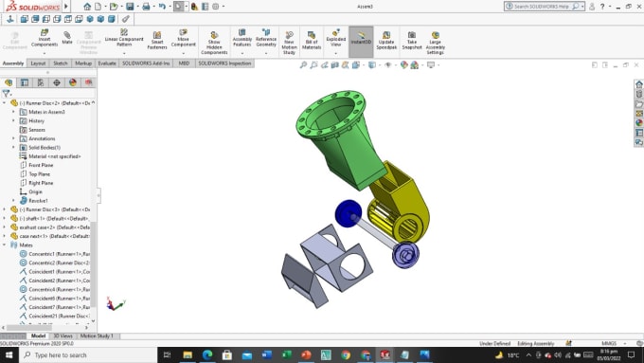Collapse the Runner Disc<2> tree node
The image size is (644, 363).
click(5, 102)
